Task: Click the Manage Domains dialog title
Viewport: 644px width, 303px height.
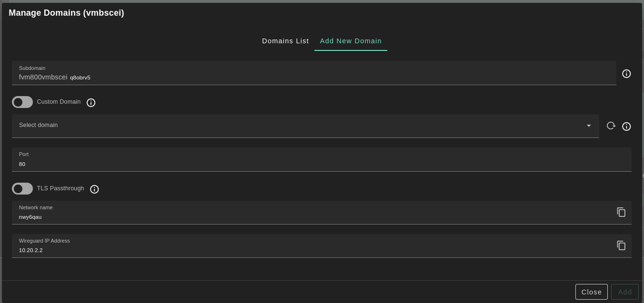Action: [x=66, y=13]
